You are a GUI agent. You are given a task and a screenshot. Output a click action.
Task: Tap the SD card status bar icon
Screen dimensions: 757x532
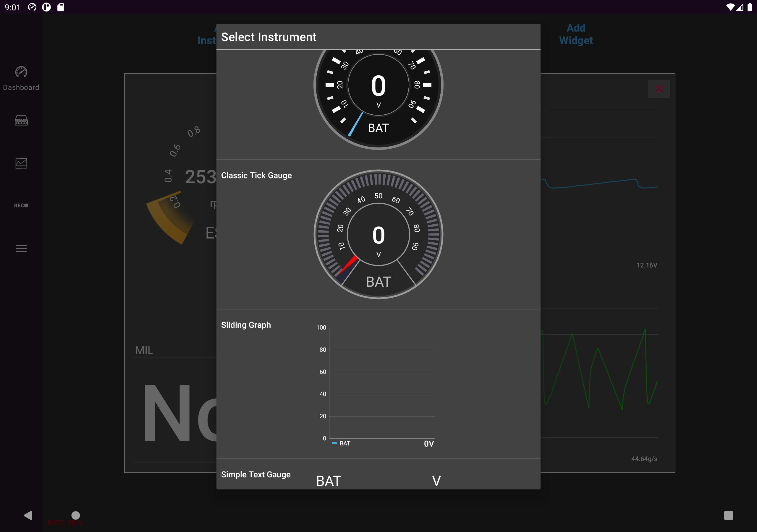61,7
